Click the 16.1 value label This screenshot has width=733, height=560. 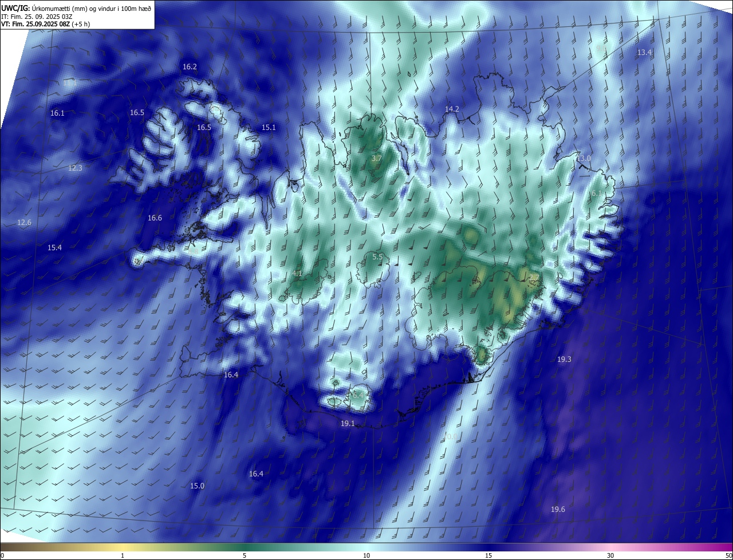(57, 113)
